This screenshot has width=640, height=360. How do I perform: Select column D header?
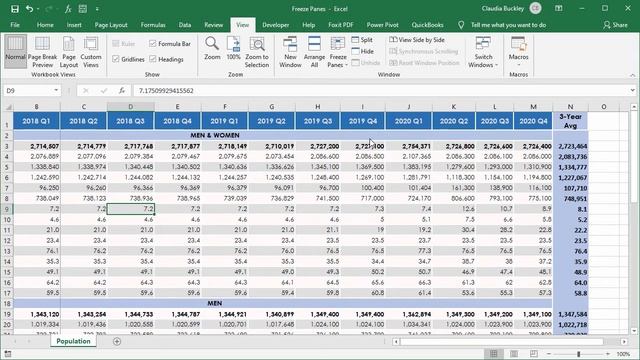point(131,107)
